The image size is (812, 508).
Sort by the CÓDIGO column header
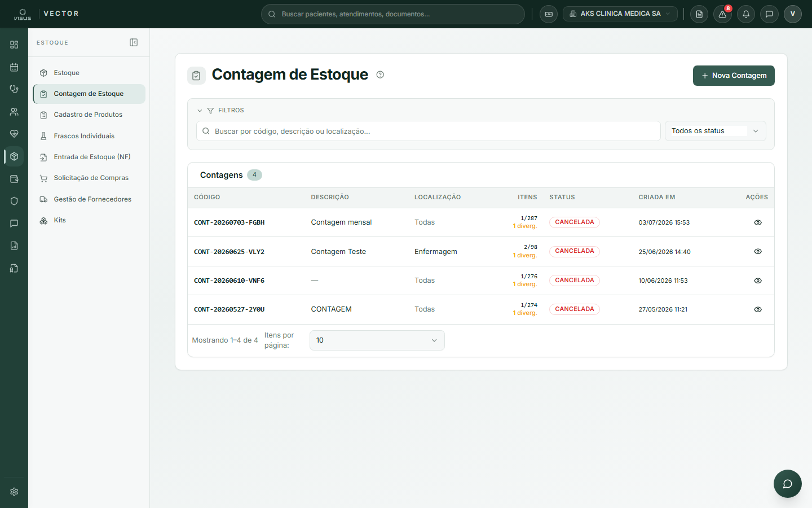coord(207,197)
